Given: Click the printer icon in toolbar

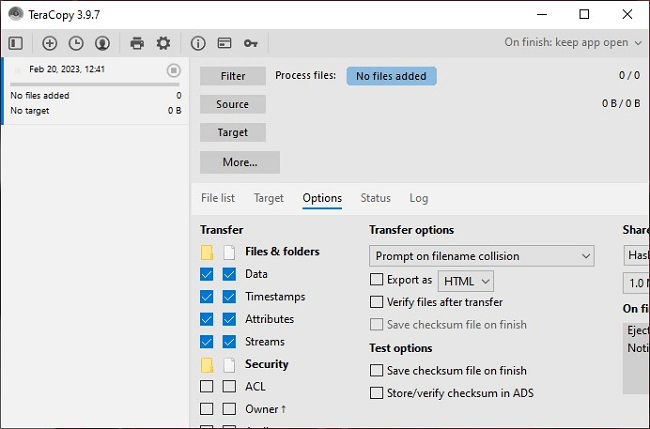Looking at the screenshot, I should click(137, 43).
